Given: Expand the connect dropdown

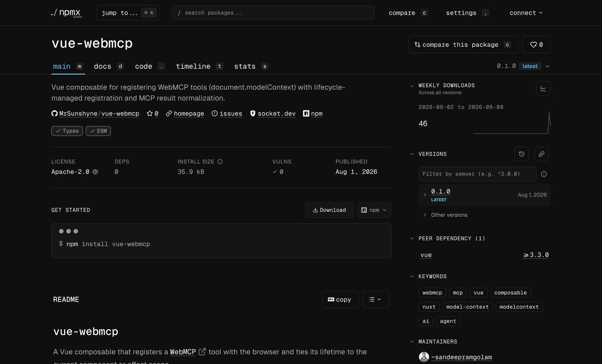Looking at the screenshot, I should [526, 13].
